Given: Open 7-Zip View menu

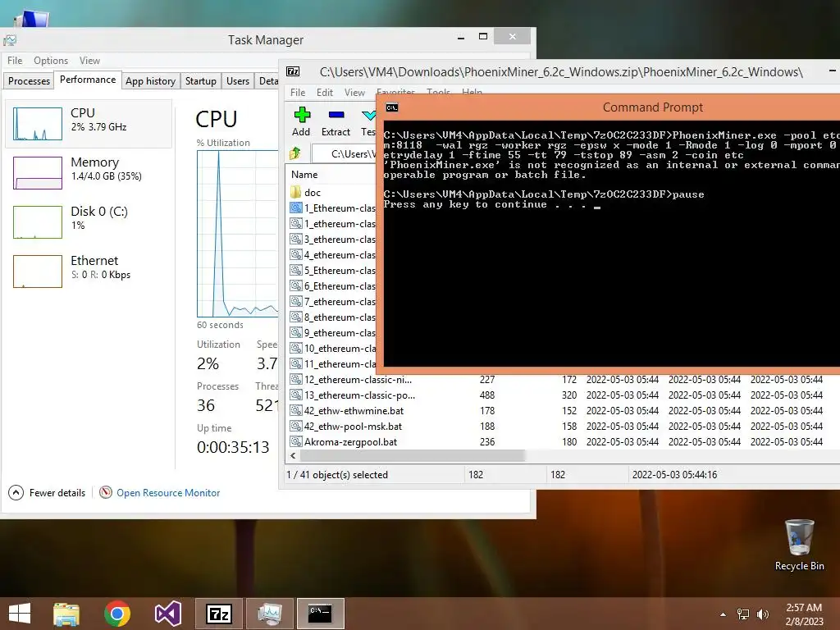Looking at the screenshot, I should (354, 92).
